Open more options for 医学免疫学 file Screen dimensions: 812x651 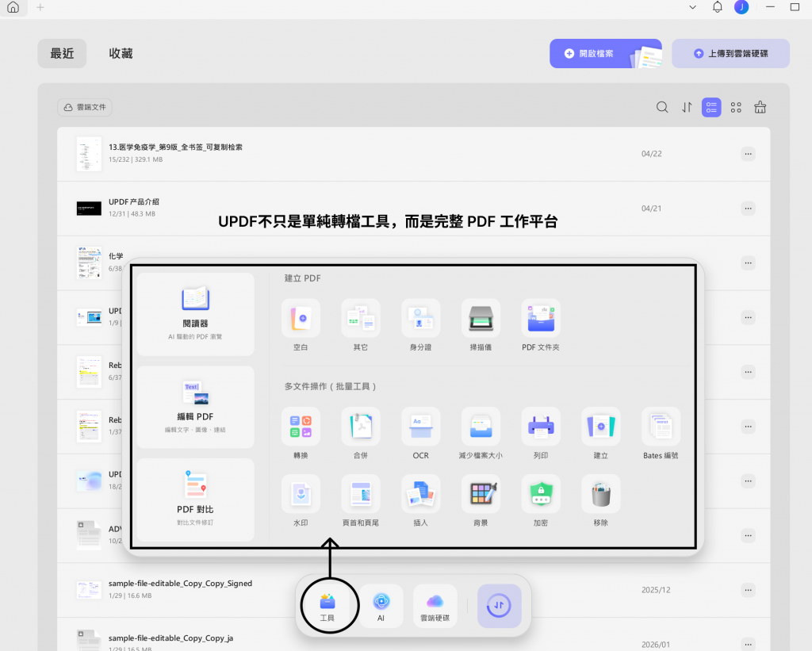(748, 154)
